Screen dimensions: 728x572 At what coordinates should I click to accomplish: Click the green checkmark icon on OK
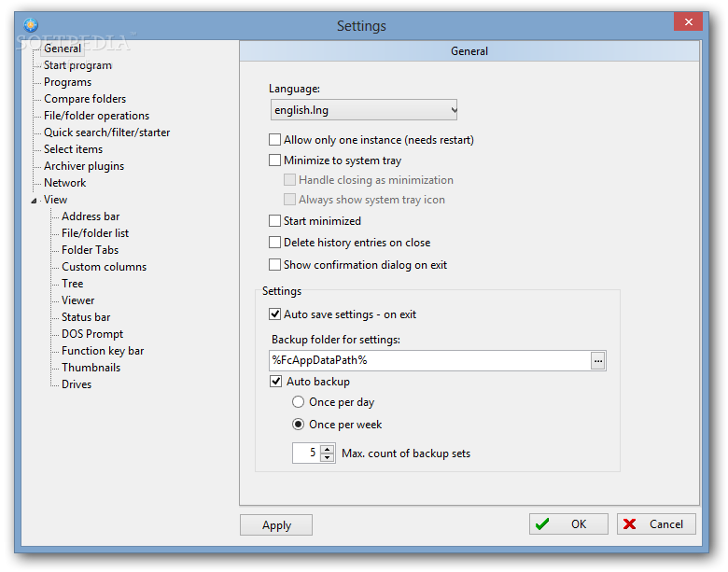(542, 524)
